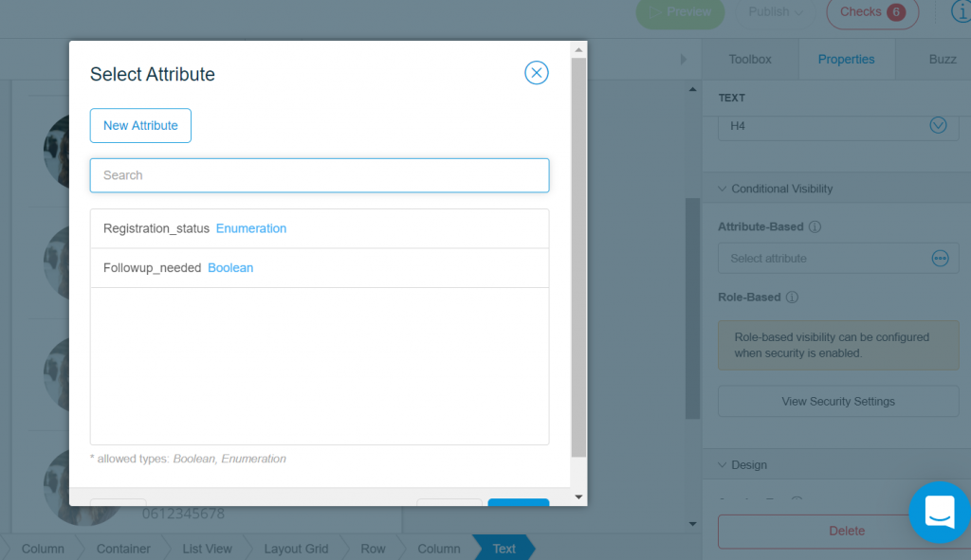Open the H4 text style dropdown
This screenshot has width=971, height=560.
coord(938,126)
